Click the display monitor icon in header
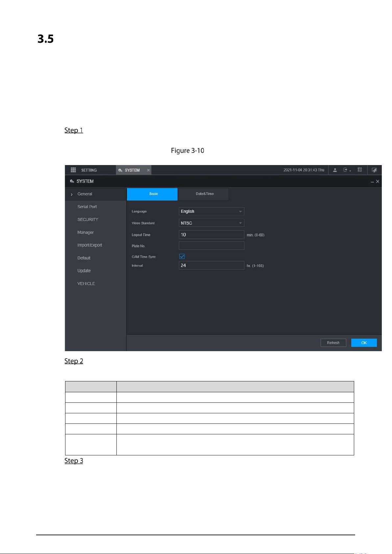Image resolution: width=392 pixels, height=554 pixels. (374, 170)
